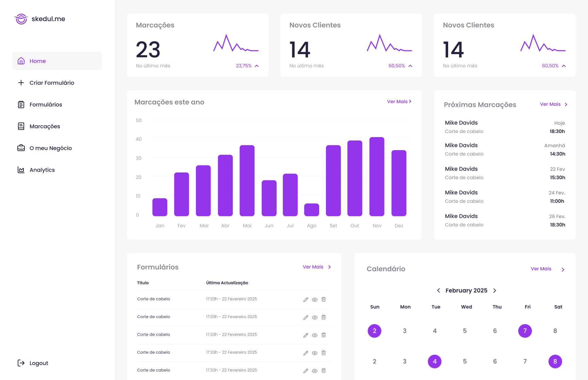Select highlighted Saturday 8 in second calendar row
The width and height of the screenshot is (588, 380).
point(555,362)
